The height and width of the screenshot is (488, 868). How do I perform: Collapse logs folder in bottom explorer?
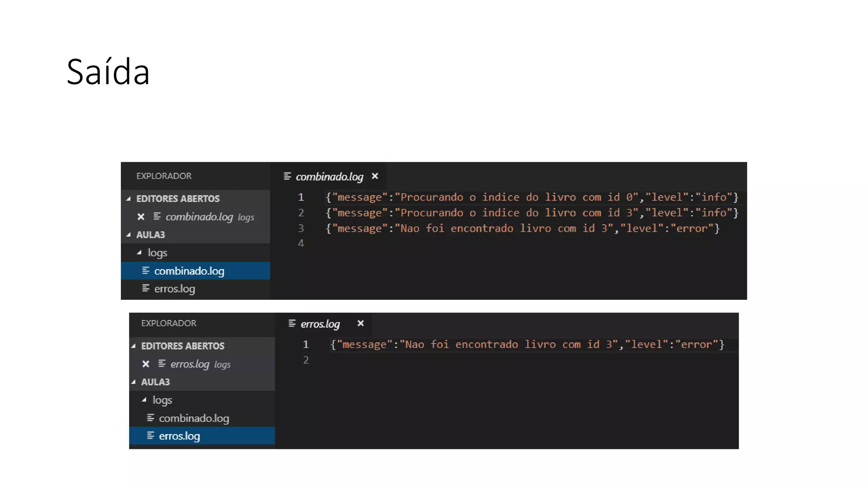tap(144, 399)
